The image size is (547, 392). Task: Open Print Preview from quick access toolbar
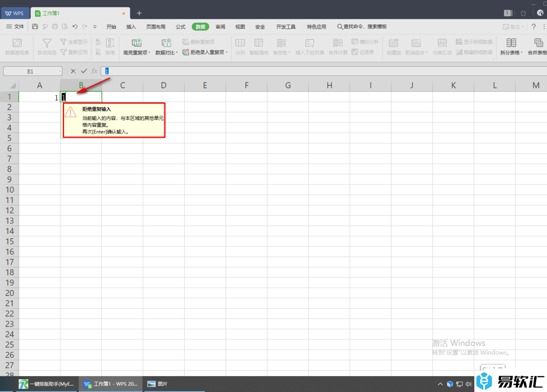click(65, 26)
